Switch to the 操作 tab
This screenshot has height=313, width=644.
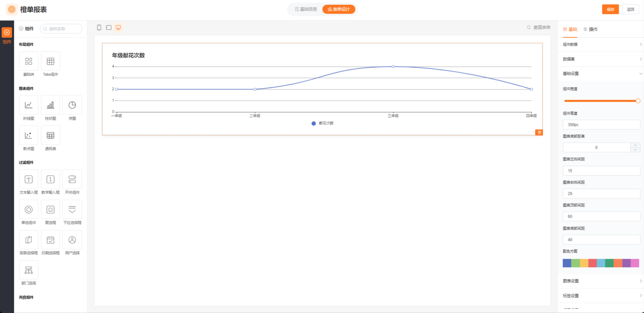[x=590, y=30]
